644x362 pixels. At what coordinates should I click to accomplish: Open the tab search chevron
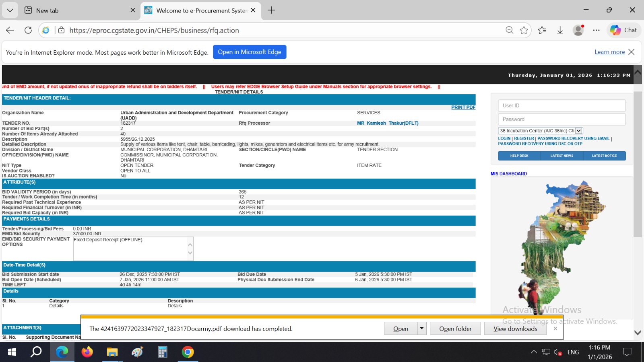click(10, 10)
